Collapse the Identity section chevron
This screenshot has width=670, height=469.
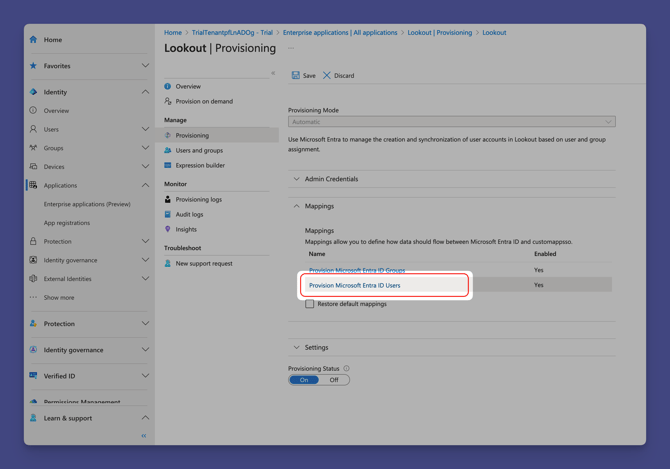coord(145,92)
